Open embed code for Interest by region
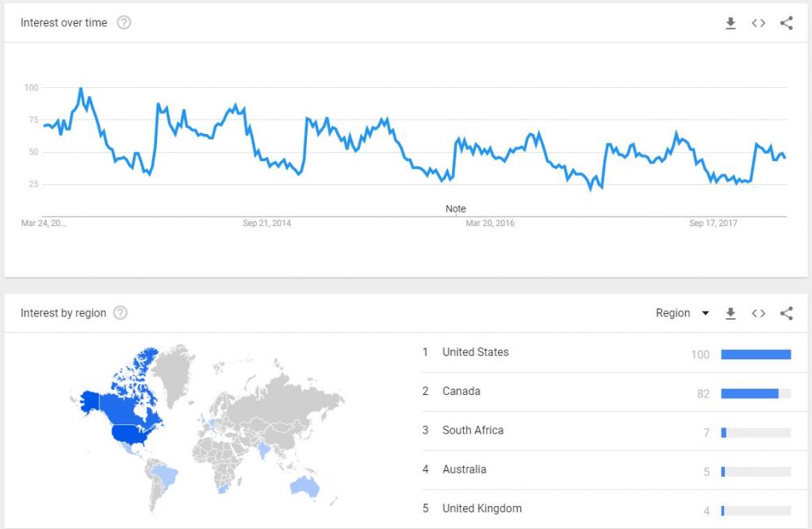812x529 pixels. [x=759, y=313]
